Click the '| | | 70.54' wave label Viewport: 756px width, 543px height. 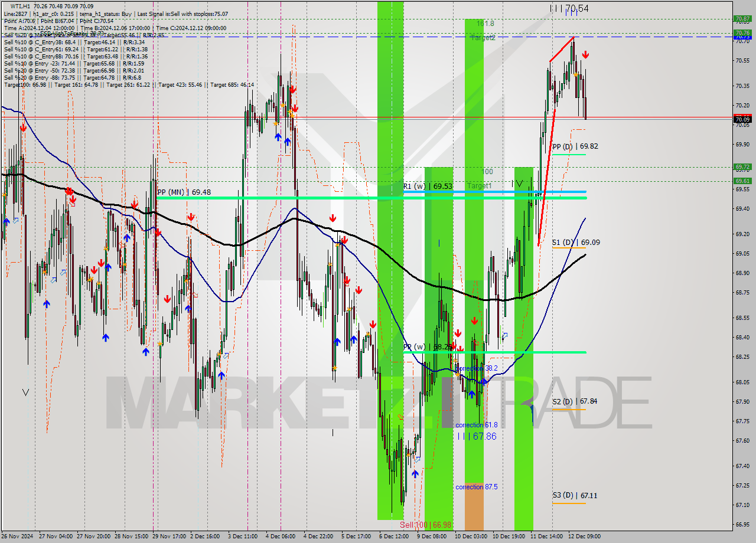[569, 8]
